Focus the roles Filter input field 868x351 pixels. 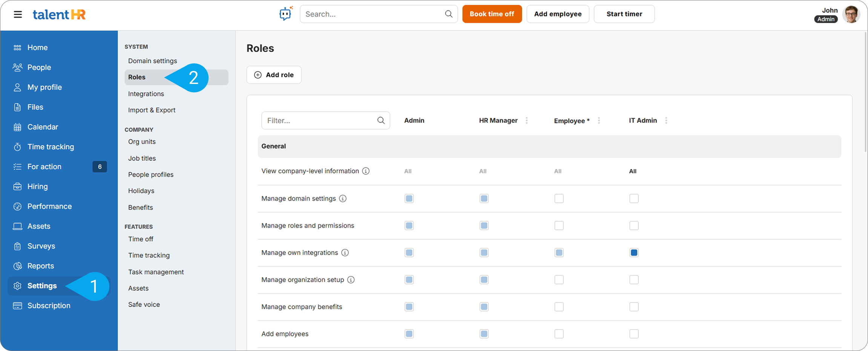(321, 121)
